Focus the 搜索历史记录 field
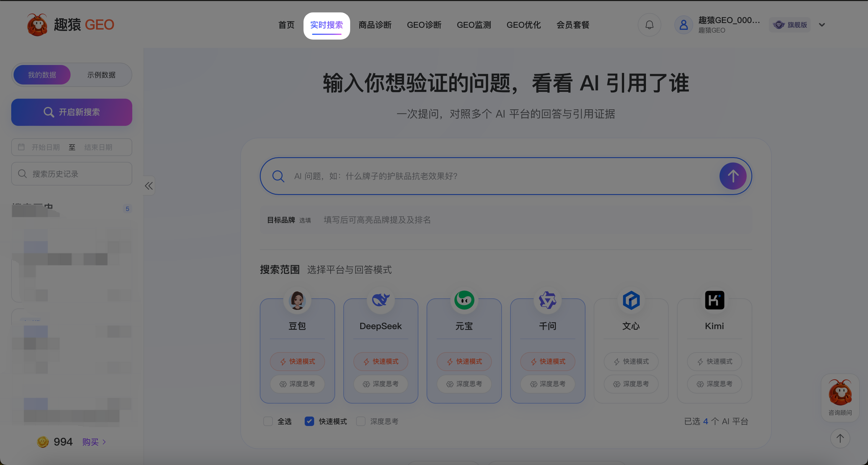The image size is (868, 465). [71, 174]
